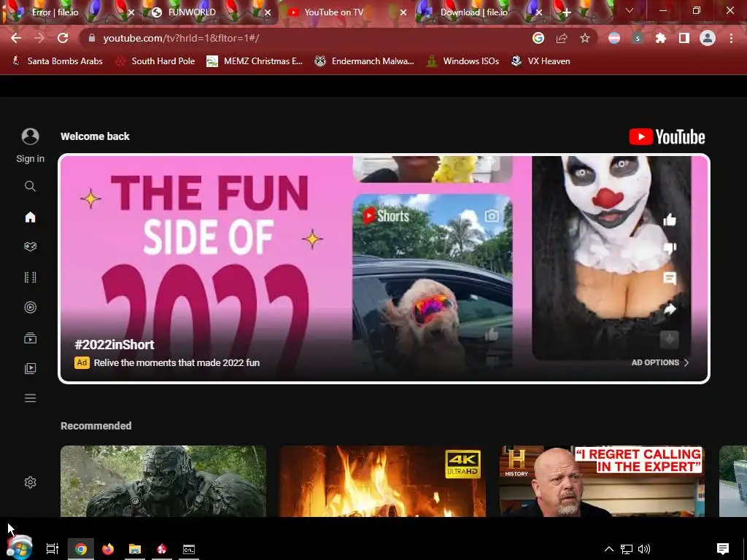
Task: Open the Endermanch Malwa... bookmark
Action: pos(365,61)
